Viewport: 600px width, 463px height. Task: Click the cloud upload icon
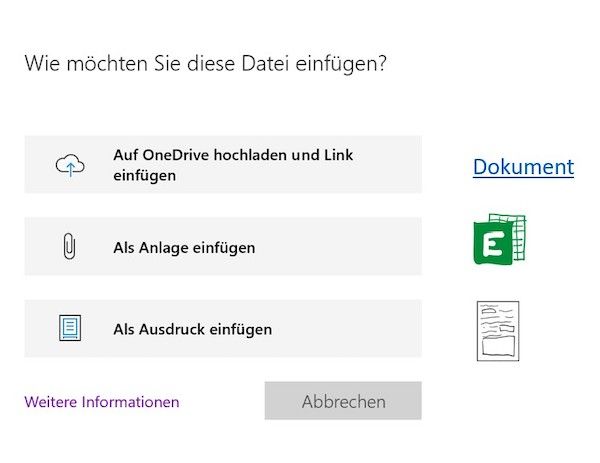[70, 165]
